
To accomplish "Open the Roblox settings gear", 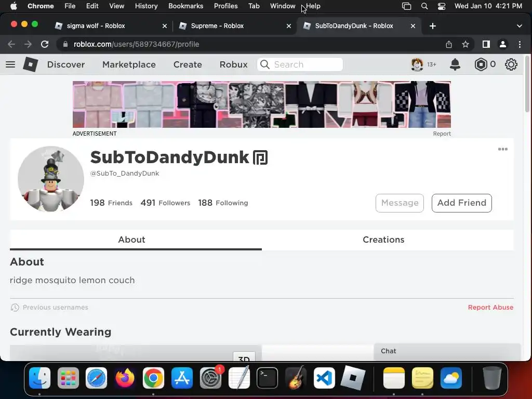I will click(x=511, y=64).
